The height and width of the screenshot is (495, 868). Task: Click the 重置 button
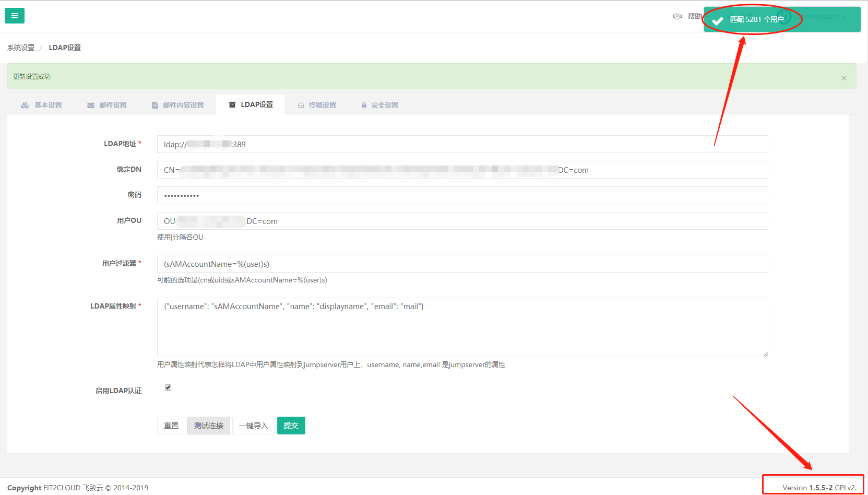tap(171, 426)
